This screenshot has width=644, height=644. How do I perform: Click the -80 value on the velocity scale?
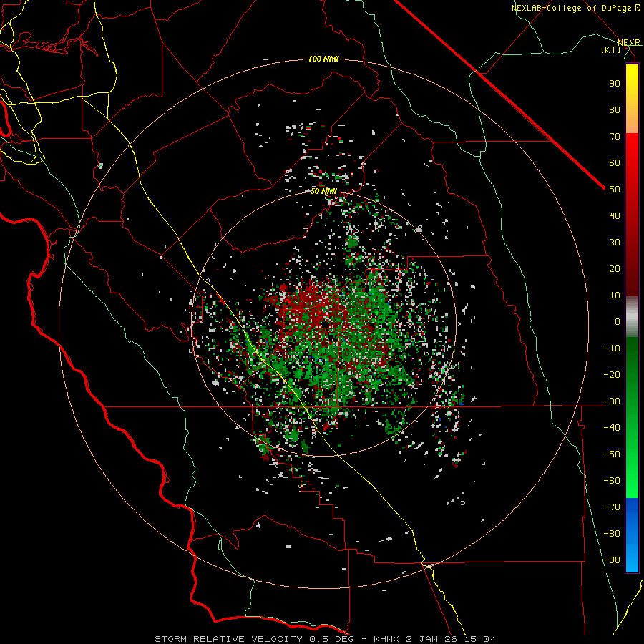(612, 534)
